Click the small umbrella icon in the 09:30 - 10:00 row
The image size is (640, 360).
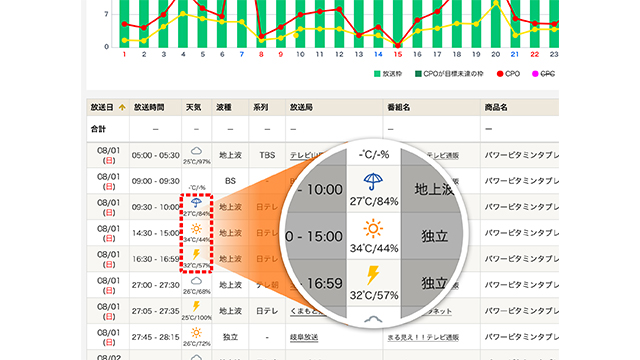coord(196,202)
